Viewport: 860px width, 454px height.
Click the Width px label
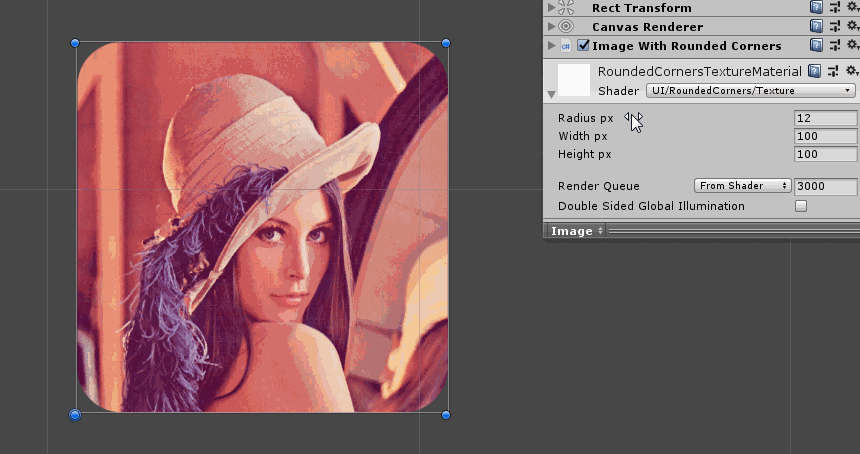583,136
